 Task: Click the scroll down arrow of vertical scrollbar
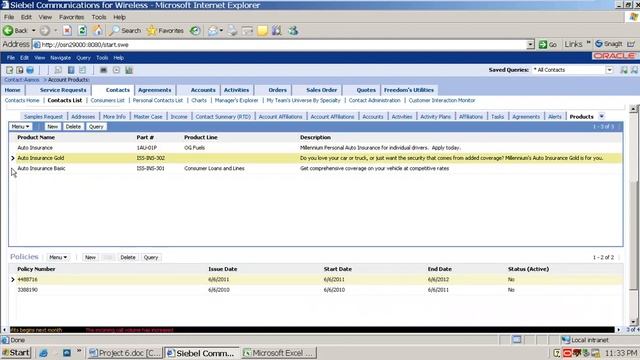[x=633, y=321]
